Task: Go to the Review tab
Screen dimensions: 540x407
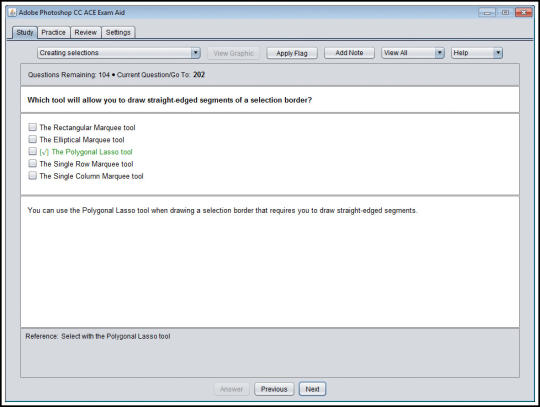Action: (x=85, y=32)
